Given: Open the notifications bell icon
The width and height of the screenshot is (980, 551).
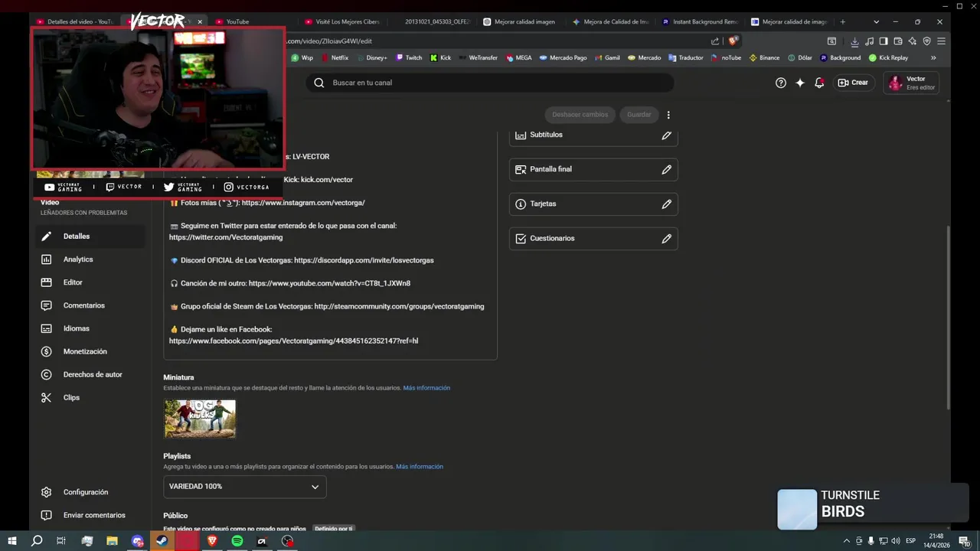Looking at the screenshot, I should point(819,83).
